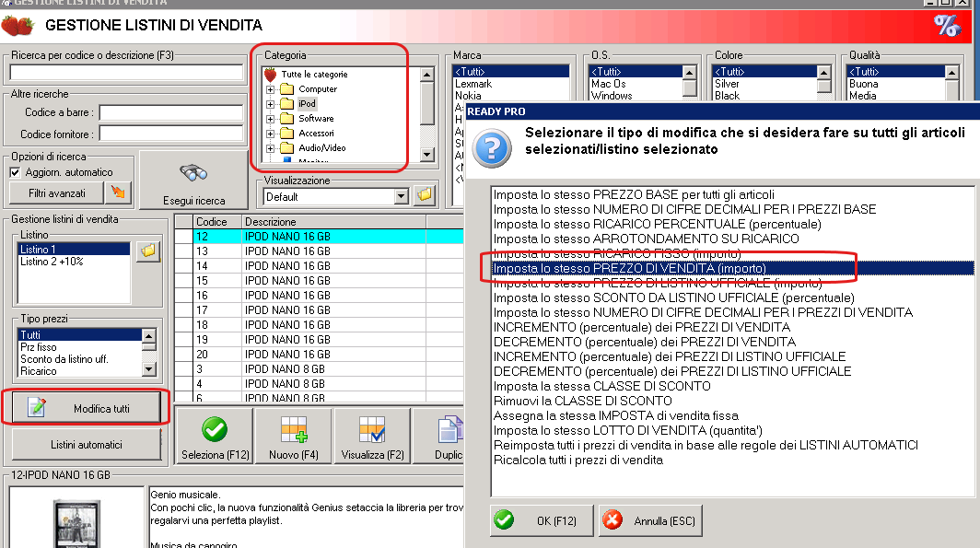Expand the Accessori category node
Viewport: 980px width, 548px height.
pyautogui.click(x=270, y=134)
